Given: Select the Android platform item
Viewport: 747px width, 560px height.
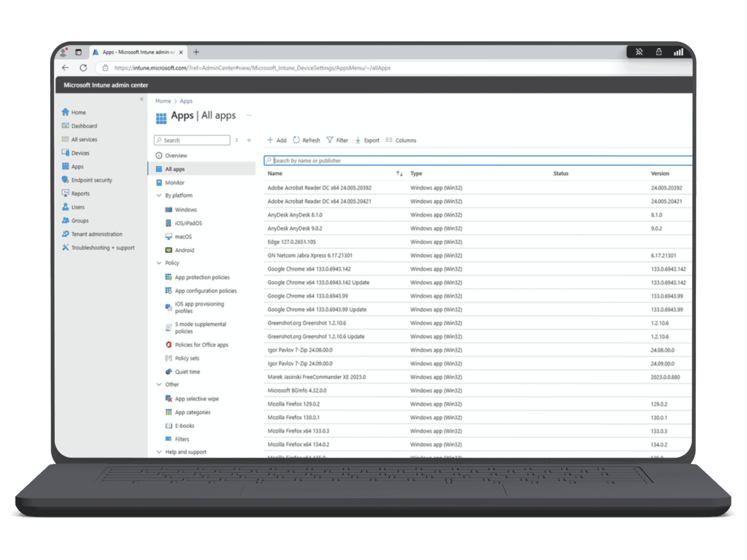Looking at the screenshot, I should [x=179, y=250].
